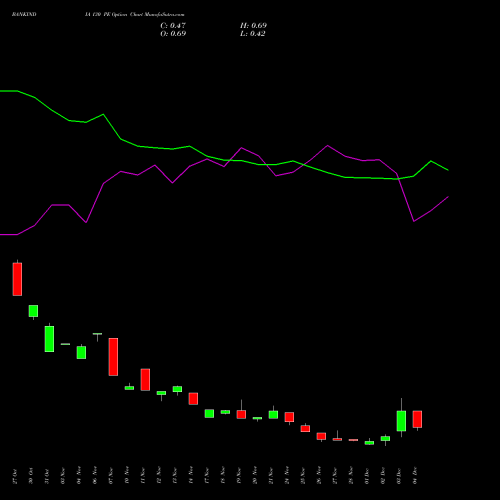Image resolution: width=500 pixels, height=500 pixels.
Task: Click the BANKIND symbol label
Action: point(24,15)
